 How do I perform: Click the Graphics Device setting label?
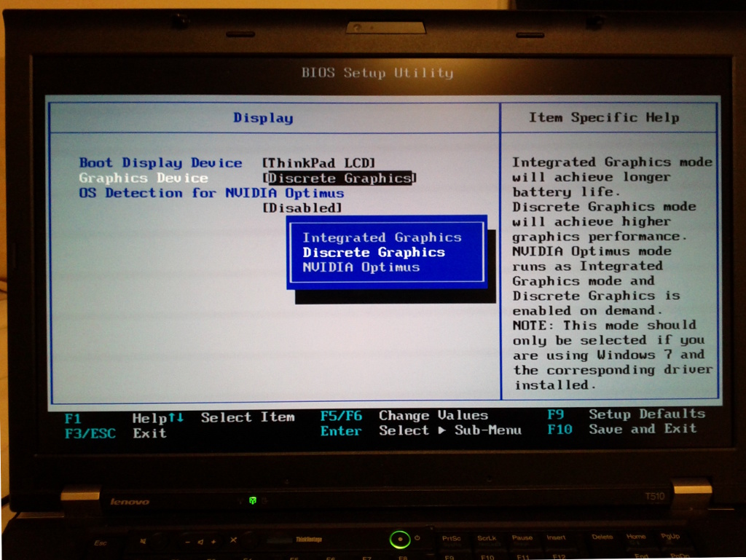coord(144,178)
